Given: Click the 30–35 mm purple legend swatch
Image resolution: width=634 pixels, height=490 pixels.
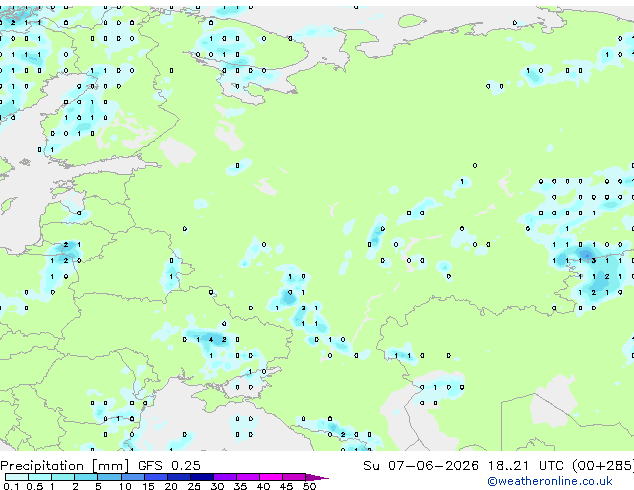Looking at the screenshot, I should [225, 477].
